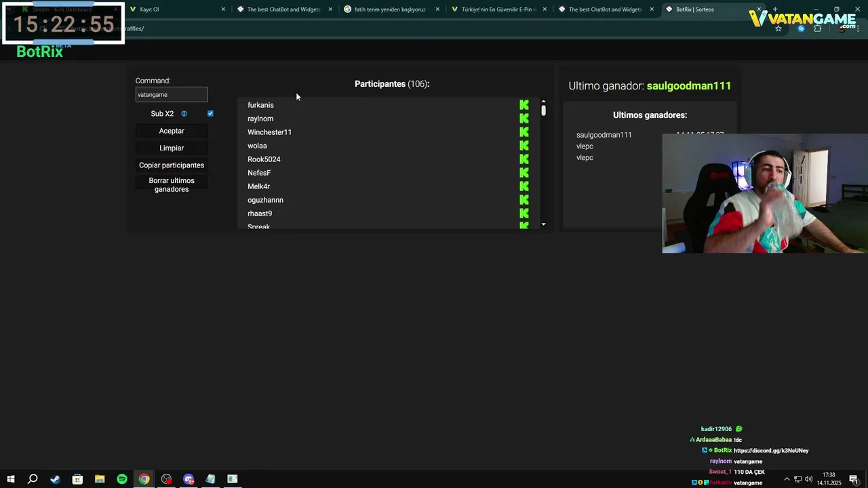Image resolution: width=868 pixels, height=488 pixels.
Task: Open the Windows Start menu
Action: click(x=10, y=479)
